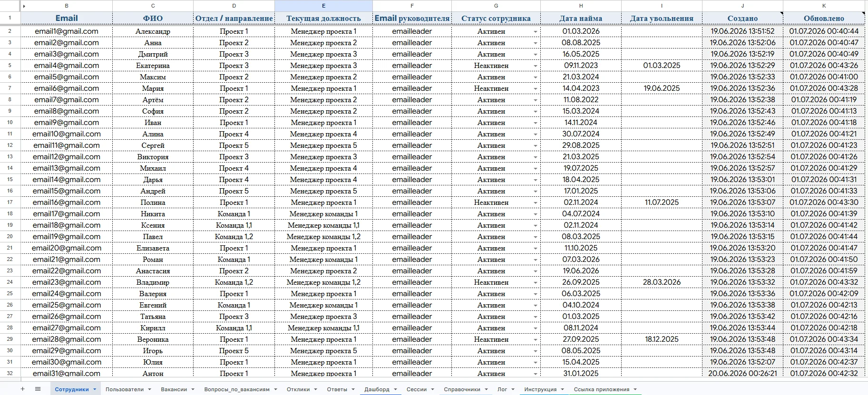Viewport: 868px width, 395px height.
Task: Open the Дашборд tab menu arrow
Action: (396, 389)
